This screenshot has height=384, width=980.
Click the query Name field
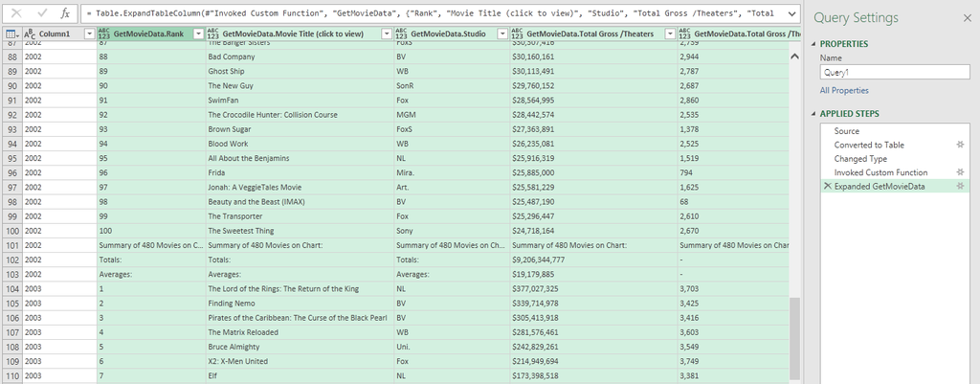pyautogui.click(x=895, y=72)
